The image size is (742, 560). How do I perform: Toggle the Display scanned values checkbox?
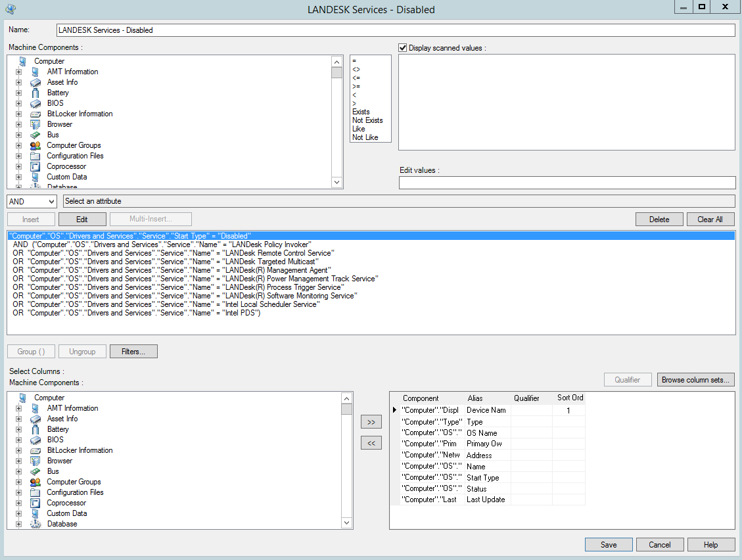coord(403,48)
